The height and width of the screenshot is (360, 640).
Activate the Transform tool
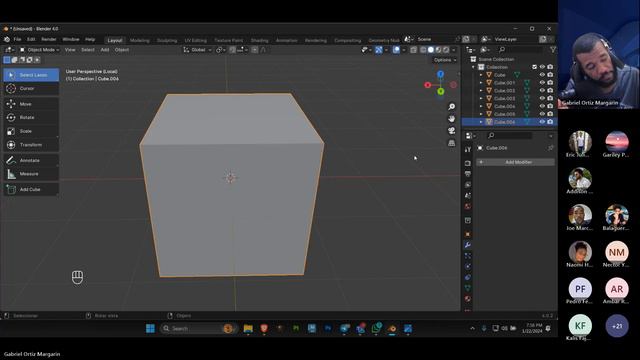pyautogui.click(x=31, y=145)
